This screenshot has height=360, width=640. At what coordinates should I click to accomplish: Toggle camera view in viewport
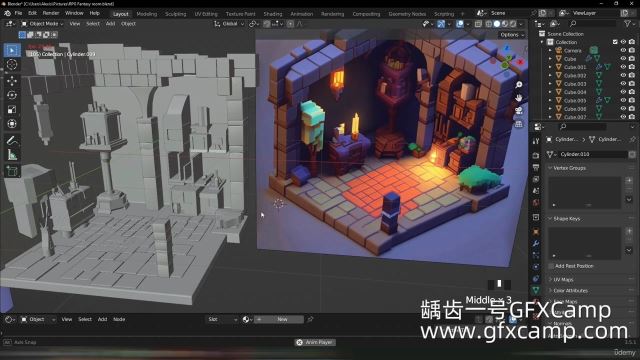(x=519, y=111)
